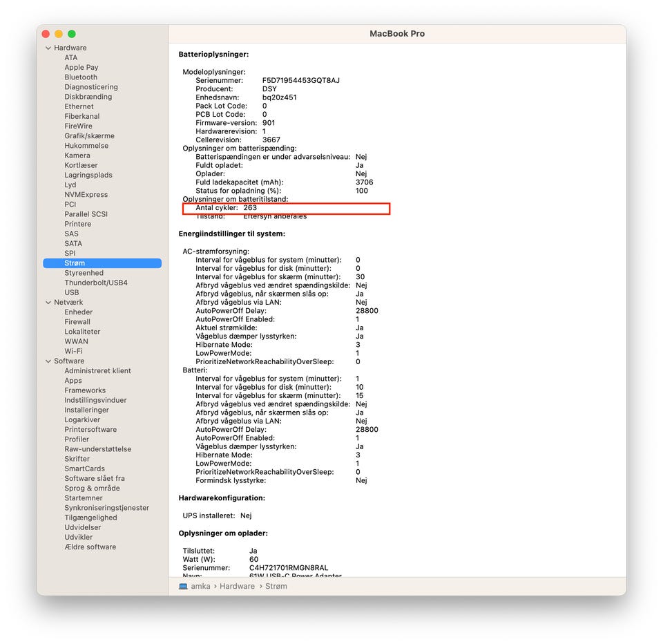Image resolution: width=663 pixels, height=644 pixels.
Task: Open Synkroniseringstjenester entry
Action: click(106, 507)
